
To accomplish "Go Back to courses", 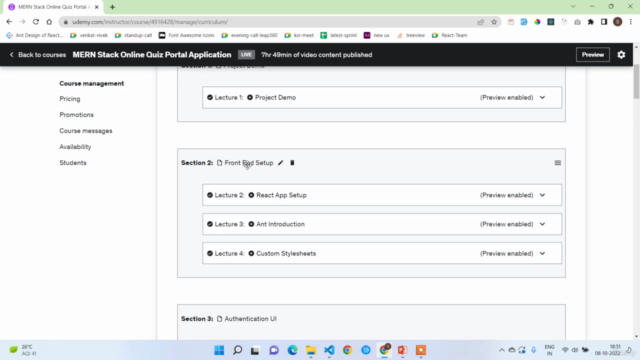I will click(38, 55).
